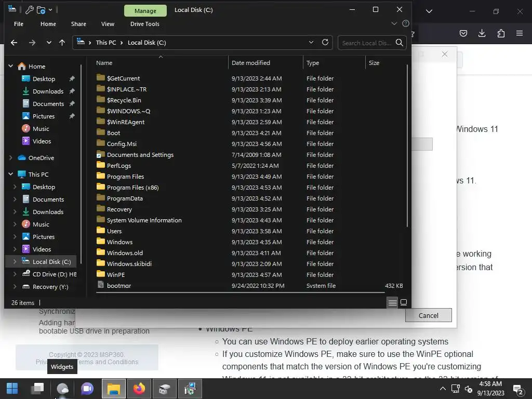532x399 pixels.
Task: Switch to the View ribbon tab
Action: 108,24
